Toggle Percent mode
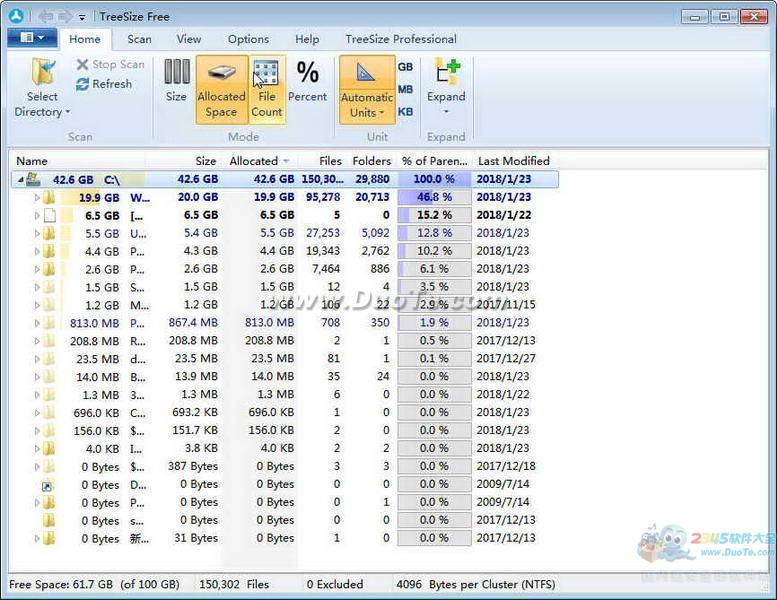The width and height of the screenshot is (777, 600). coord(307,81)
